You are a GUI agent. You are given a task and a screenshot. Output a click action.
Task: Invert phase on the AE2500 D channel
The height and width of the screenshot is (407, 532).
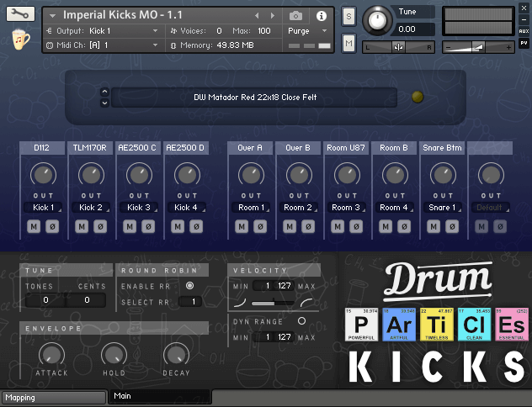tap(196, 226)
